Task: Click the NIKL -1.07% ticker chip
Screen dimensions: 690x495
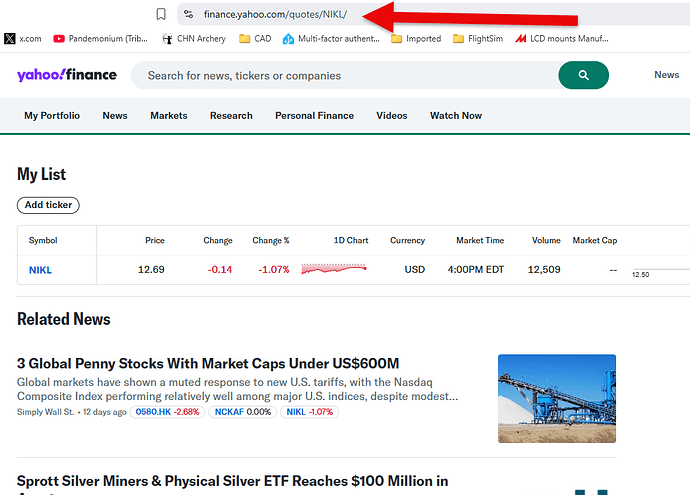Action: (309, 412)
